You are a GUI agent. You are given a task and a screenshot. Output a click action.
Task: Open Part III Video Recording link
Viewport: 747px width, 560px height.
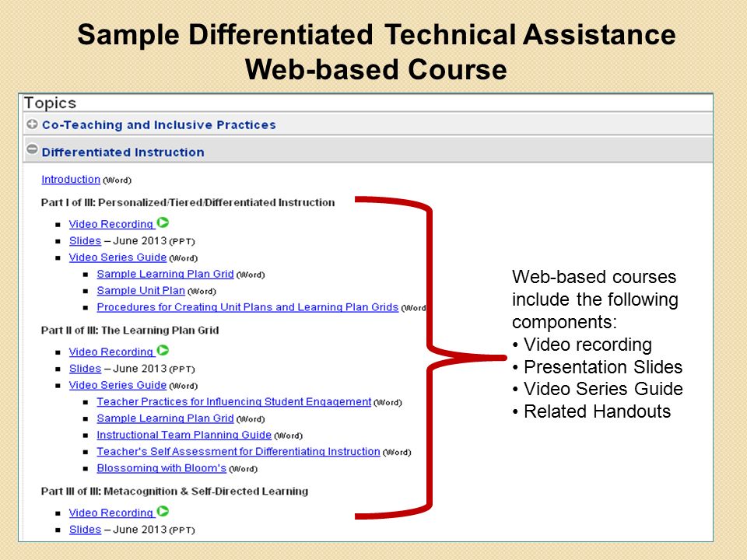(111, 513)
